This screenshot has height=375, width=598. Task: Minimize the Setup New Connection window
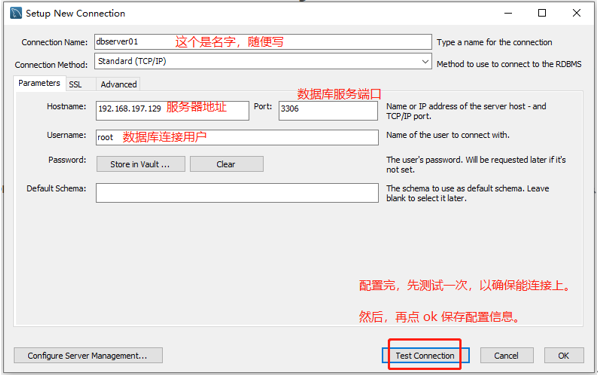coord(508,13)
